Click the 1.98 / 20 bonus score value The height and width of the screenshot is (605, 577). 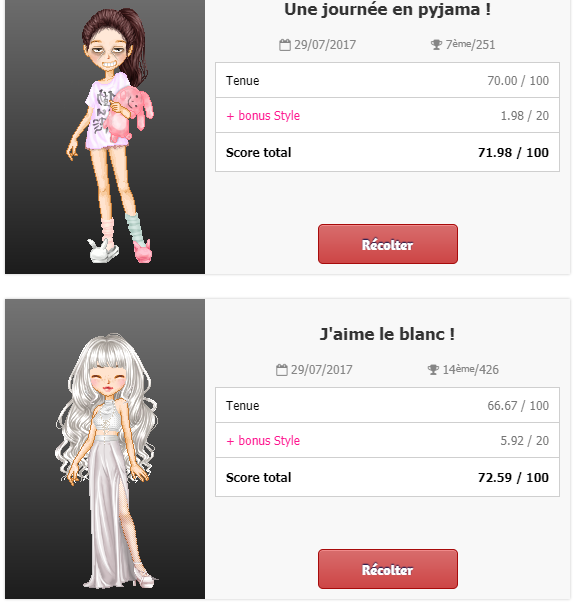tap(525, 116)
